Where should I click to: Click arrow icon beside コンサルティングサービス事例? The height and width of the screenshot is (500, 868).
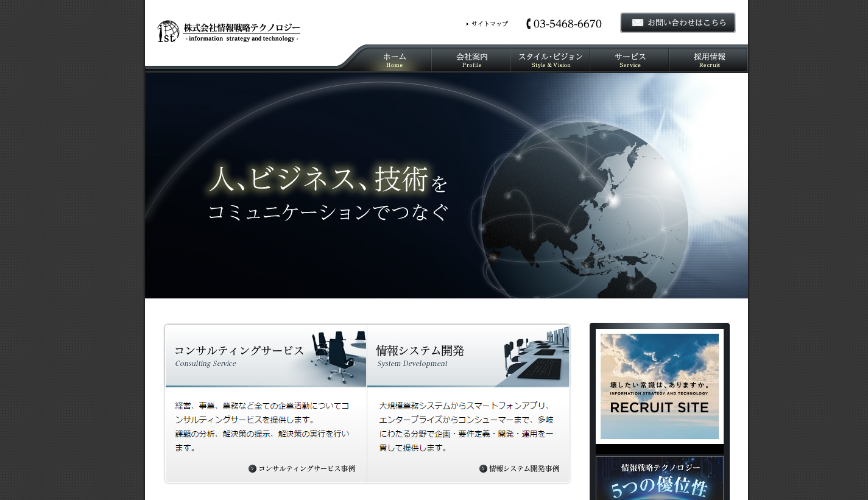(252, 468)
